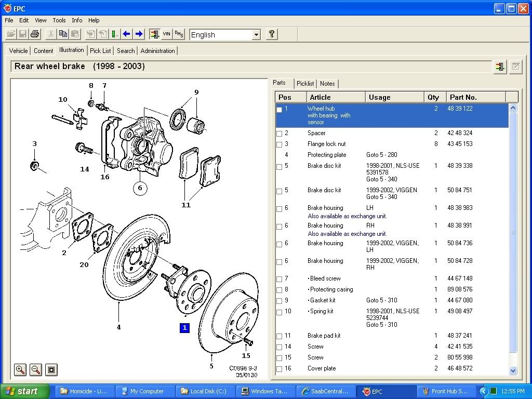Click the DMs toolbar icon
Image resolution: width=532 pixels, height=399 pixels.
click(179, 34)
